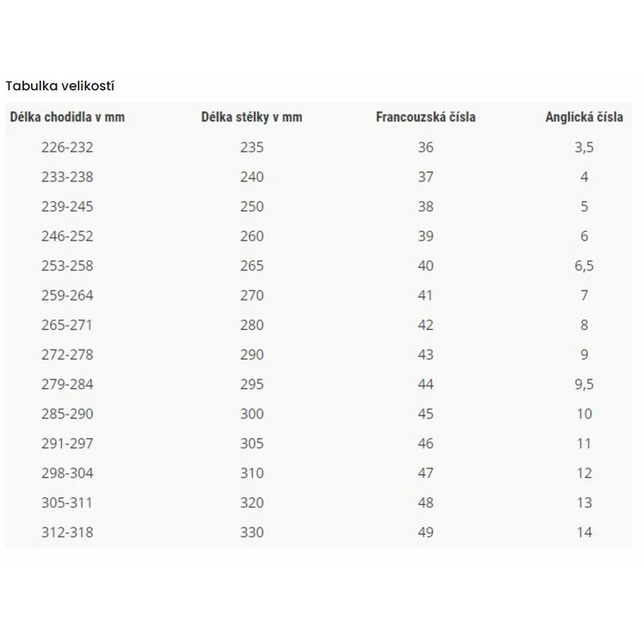Click English size '3,5' cell
644x644 pixels.
pos(584,148)
